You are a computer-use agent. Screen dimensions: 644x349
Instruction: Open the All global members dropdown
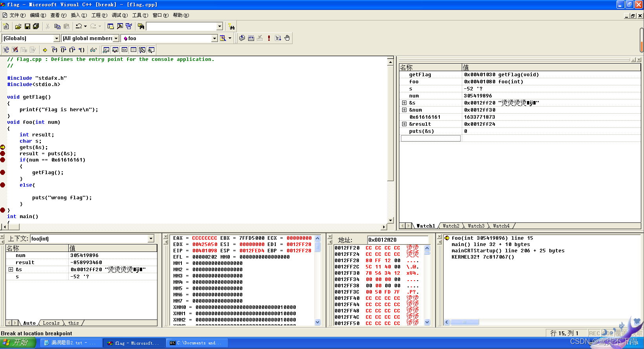click(116, 38)
